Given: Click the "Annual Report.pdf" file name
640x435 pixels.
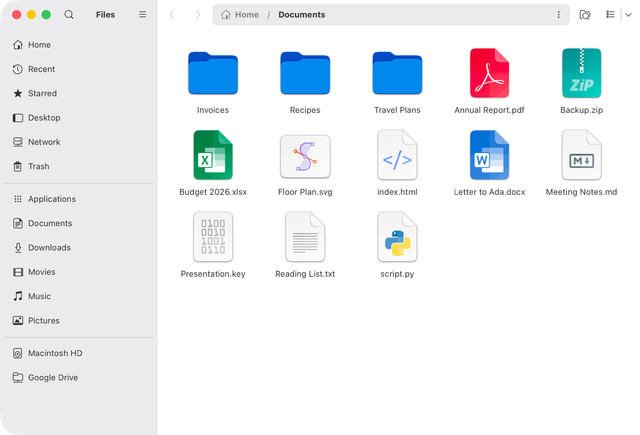Looking at the screenshot, I should (x=489, y=110).
